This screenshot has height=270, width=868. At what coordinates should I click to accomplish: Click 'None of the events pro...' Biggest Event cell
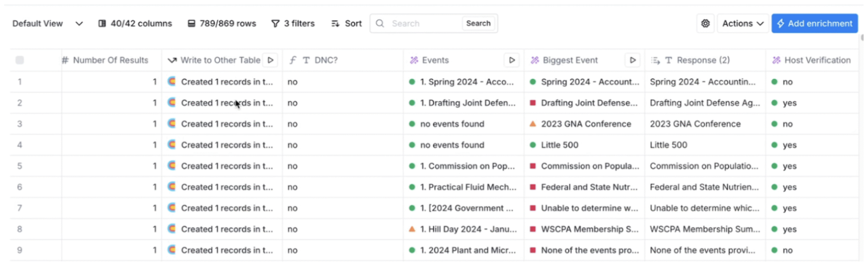pyautogui.click(x=584, y=250)
